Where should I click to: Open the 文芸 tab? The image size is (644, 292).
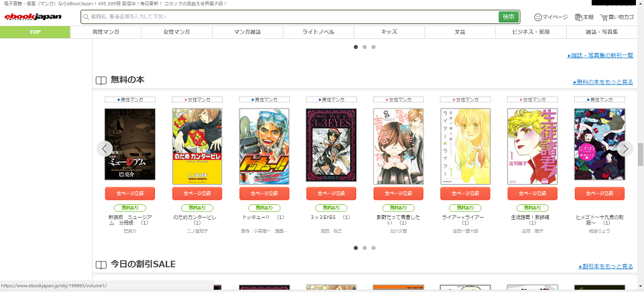tap(460, 32)
